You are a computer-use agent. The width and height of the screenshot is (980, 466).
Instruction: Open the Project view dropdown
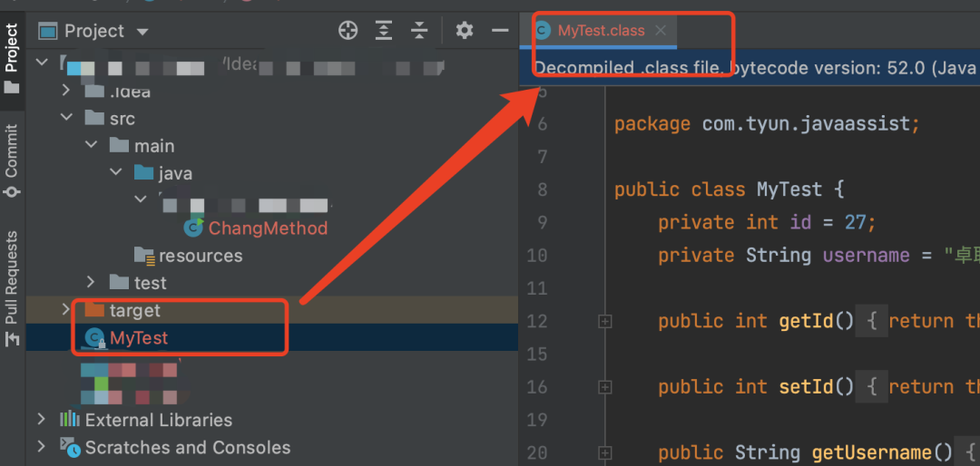pyautogui.click(x=142, y=31)
